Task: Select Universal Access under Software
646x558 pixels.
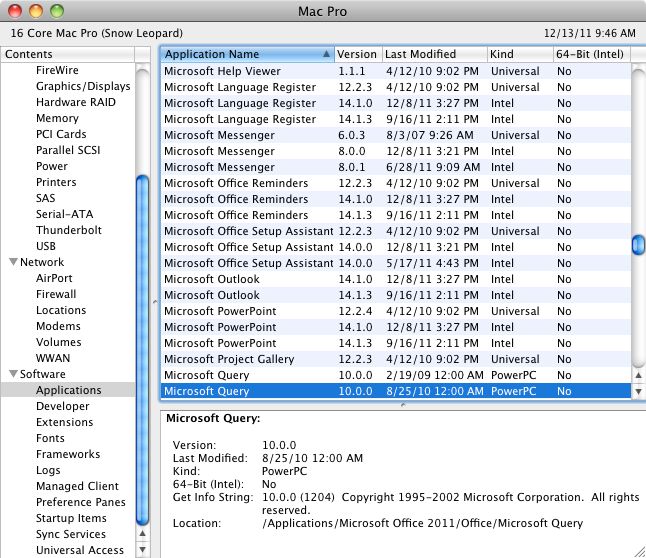Action: click(80, 550)
